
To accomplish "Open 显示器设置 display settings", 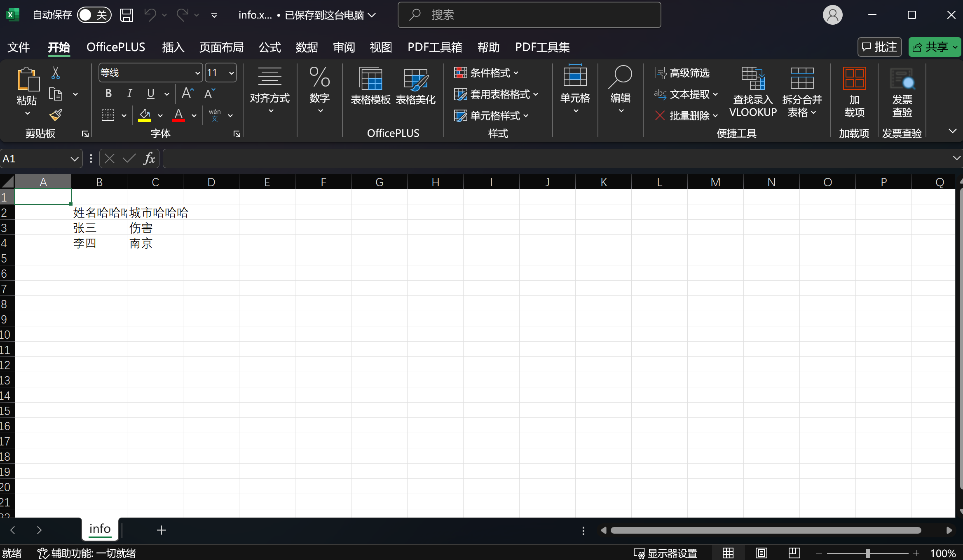I will pyautogui.click(x=665, y=553).
